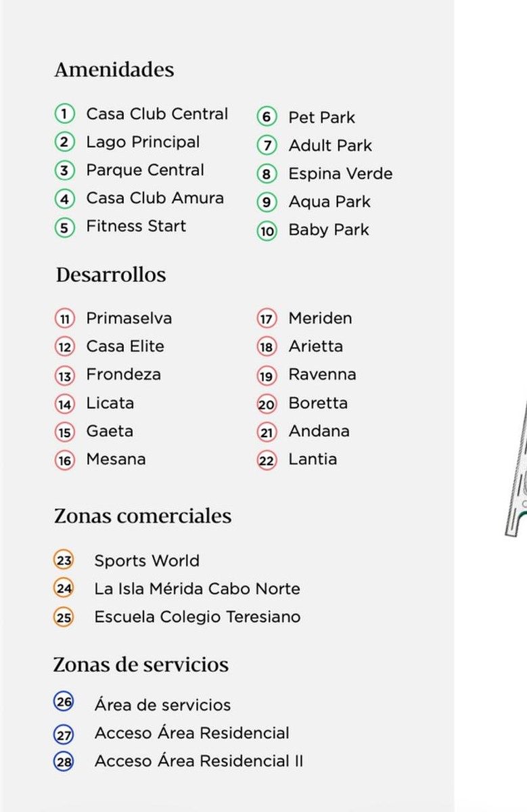The image size is (527, 812).
Task: Click the map fragment at right edge
Action: [516, 467]
